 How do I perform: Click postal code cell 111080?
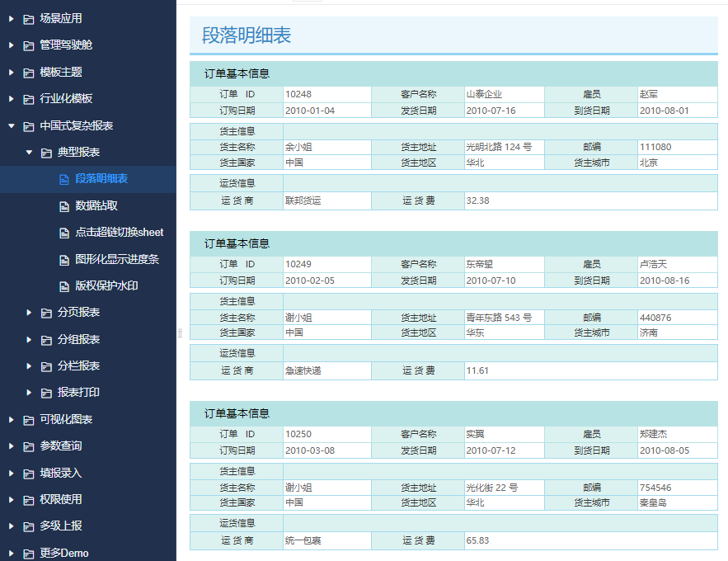678,147
